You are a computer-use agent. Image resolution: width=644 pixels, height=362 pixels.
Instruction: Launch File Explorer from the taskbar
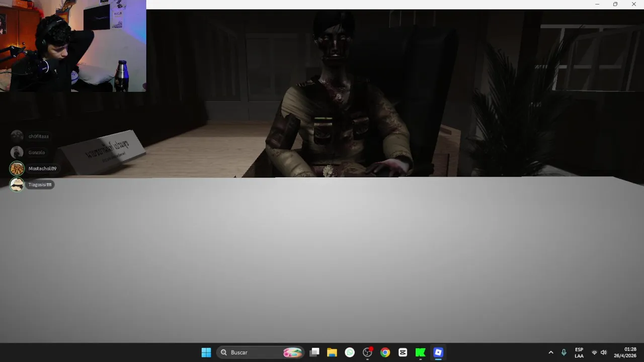(x=332, y=352)
